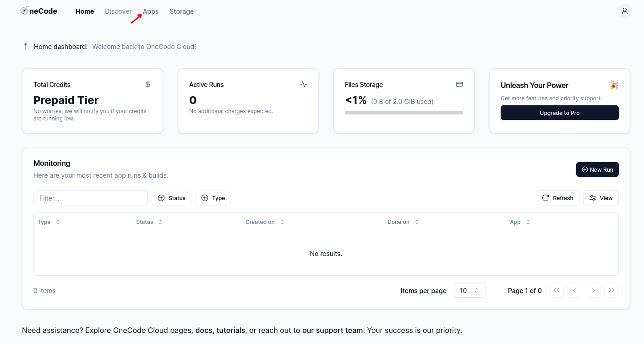
Task: Click the Files Storage usage progress bar
Action: 404,112
